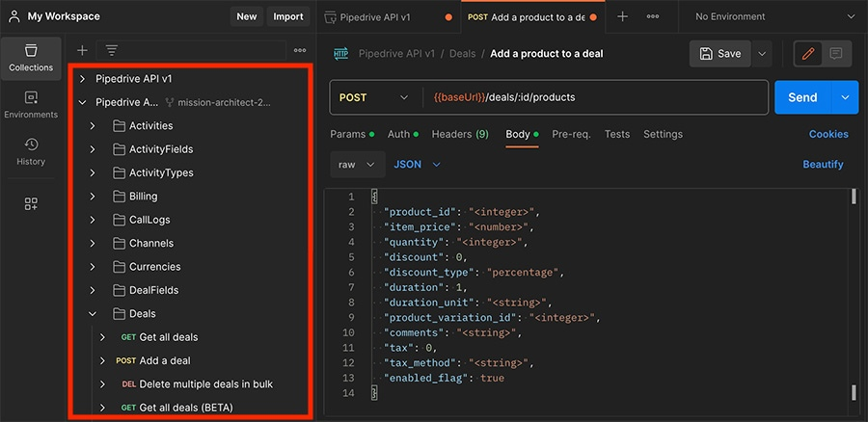Click the "discount_type" line in body
Screen dimensions: 868x422
click(x=474, y=272)
